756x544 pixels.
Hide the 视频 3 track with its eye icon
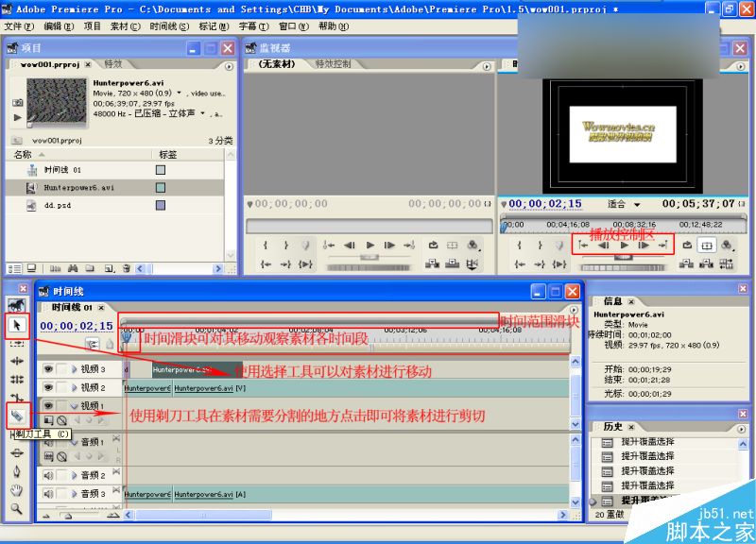point(47,369)
